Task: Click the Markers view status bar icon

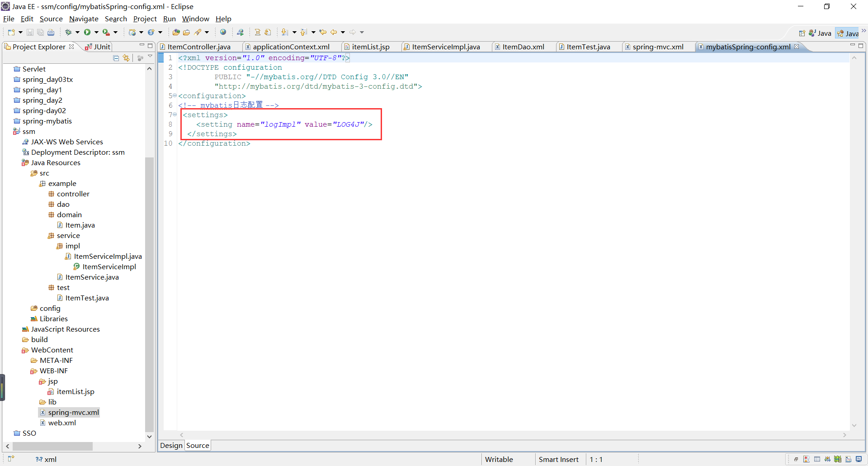Action: coord(806,459)
